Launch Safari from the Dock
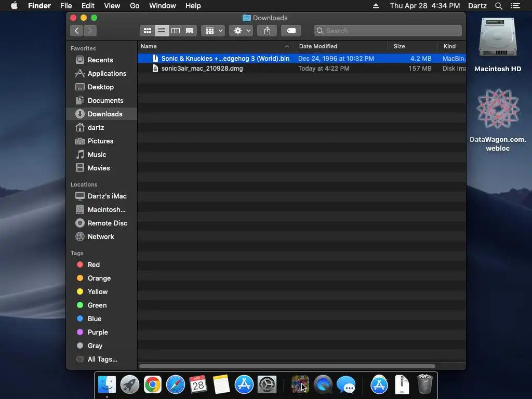Screen dimensions: 532x399 click(x=176, y=385)
